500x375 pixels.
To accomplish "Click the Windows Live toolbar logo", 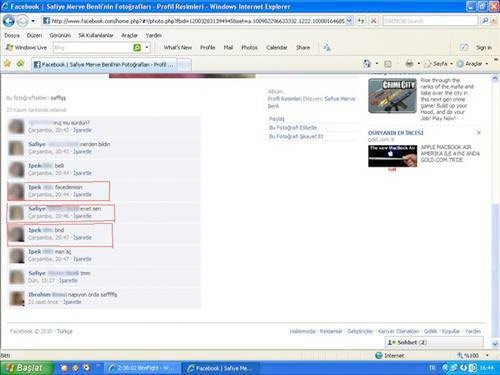I will point(26,48).
